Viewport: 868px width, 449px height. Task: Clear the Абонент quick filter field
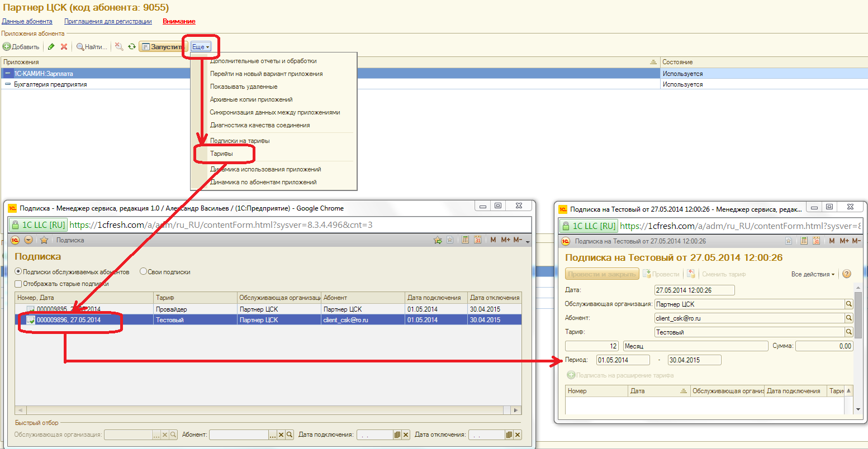click(281, 434)
